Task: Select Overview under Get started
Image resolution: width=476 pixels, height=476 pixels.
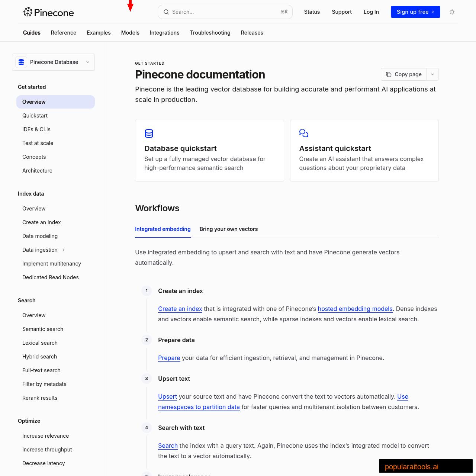Action: click(55, 102)
